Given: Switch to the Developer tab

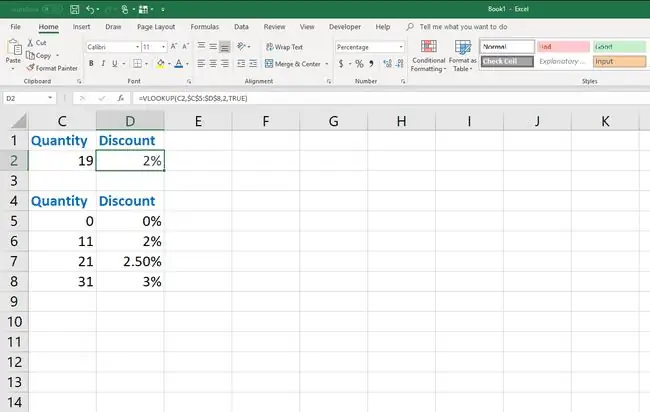Looking at the screenshot, I should click(x=345, y=27).
